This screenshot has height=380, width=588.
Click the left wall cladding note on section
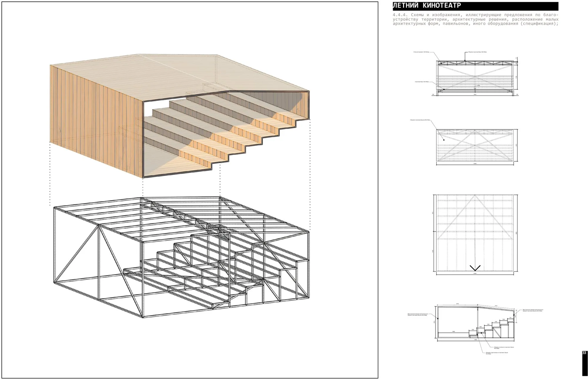[417, 314]
